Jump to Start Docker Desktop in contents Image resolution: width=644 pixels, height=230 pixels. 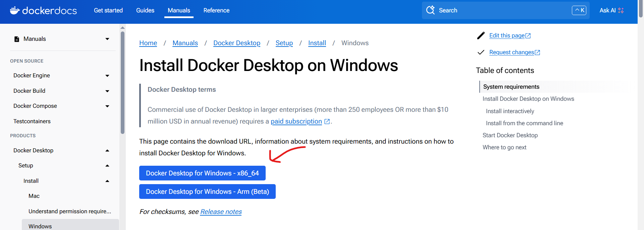(510, 135)
